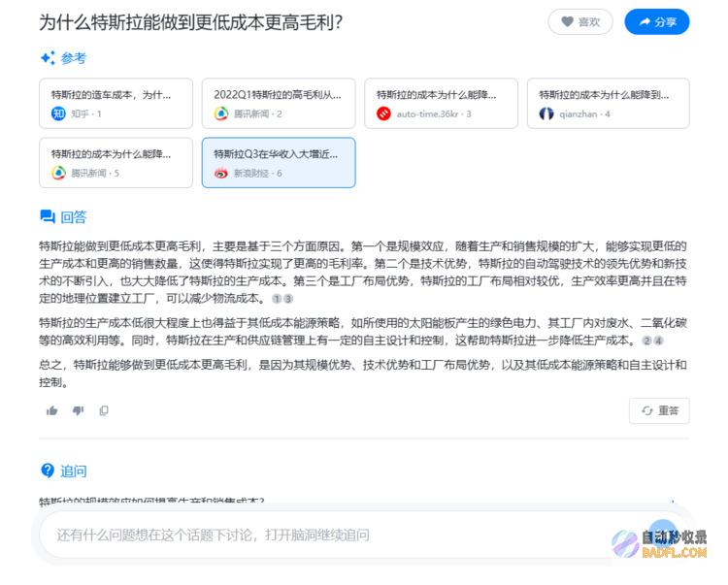Click the 知乎 source icon

click(x=58, y=114)
